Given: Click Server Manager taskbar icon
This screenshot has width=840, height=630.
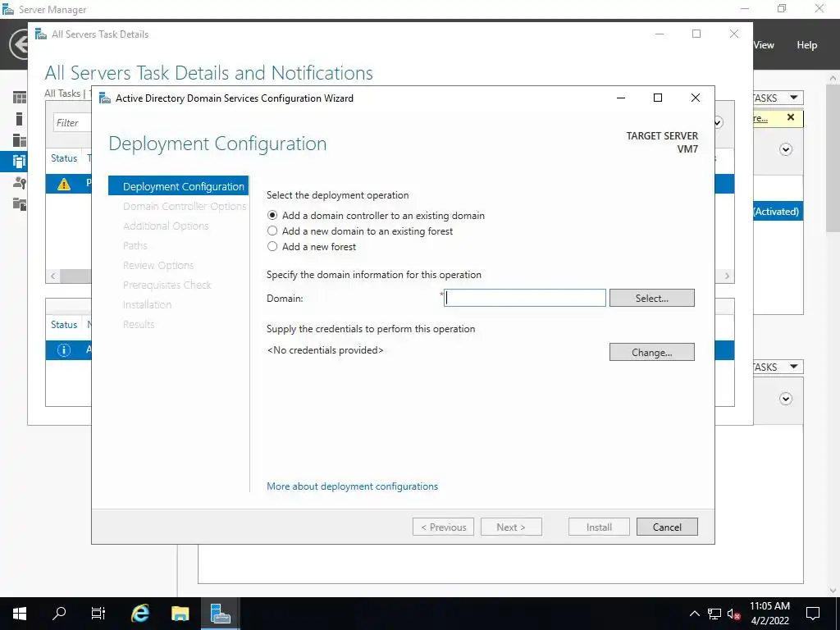Looking at the screenshot, I should point(220,614).
